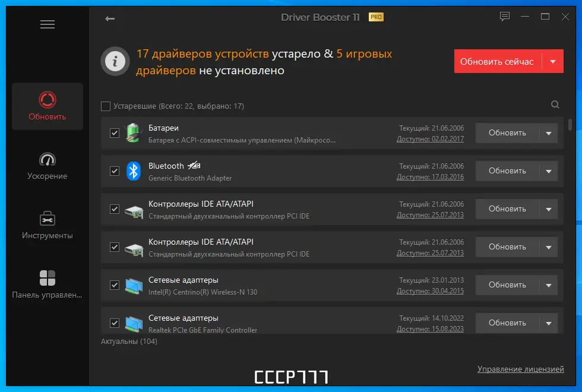This screenshot has height=392, width=582.
Task: Click Intel(R) Centrino(R) Wireless-N 130 text
Action: tap(203, 292)
